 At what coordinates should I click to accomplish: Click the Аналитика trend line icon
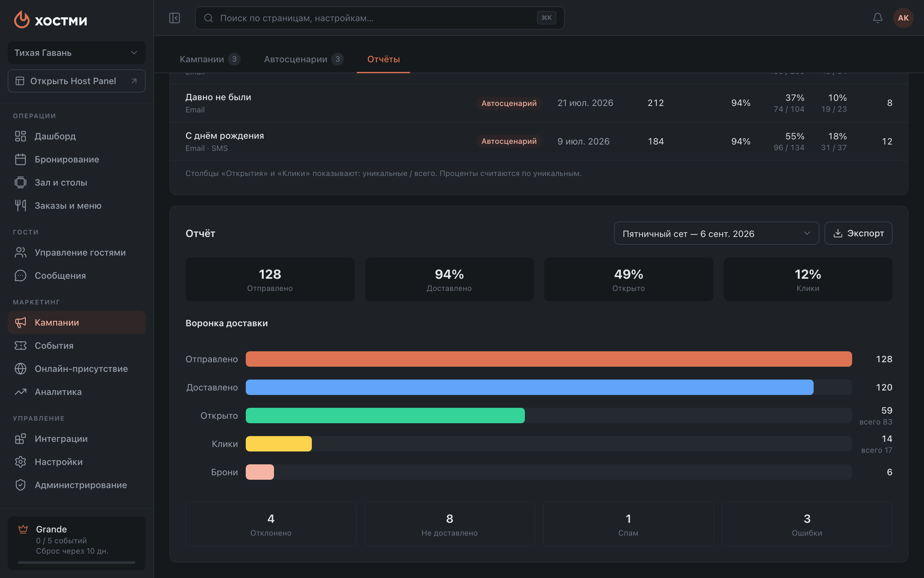tap(21, 392)
